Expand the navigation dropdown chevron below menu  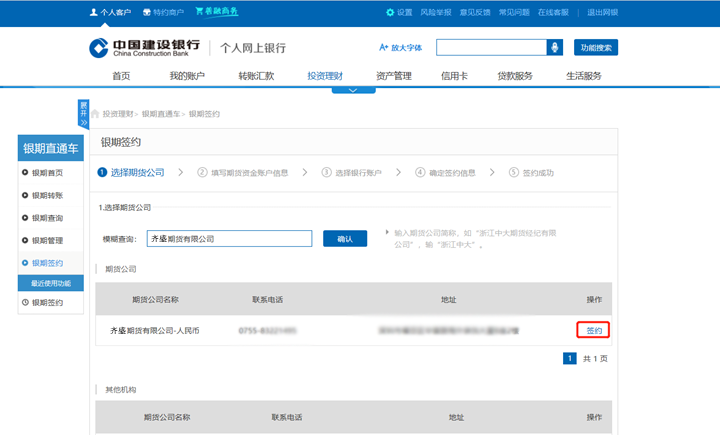[353, 90]
